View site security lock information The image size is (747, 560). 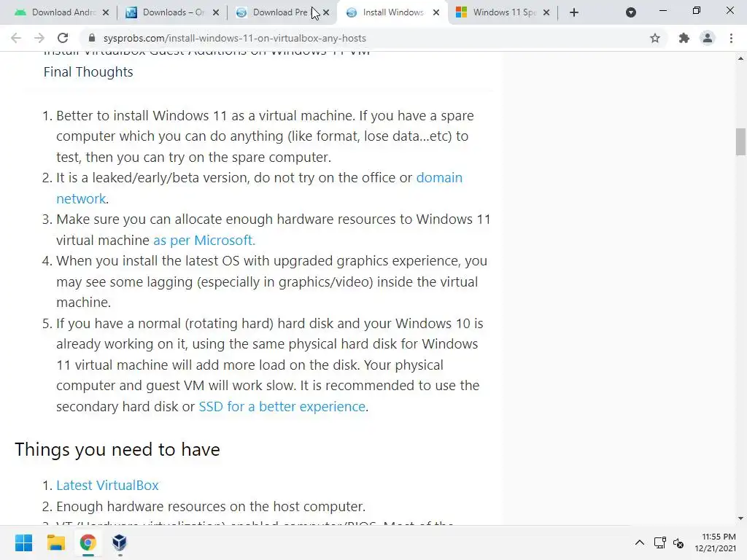pos(92,38)
